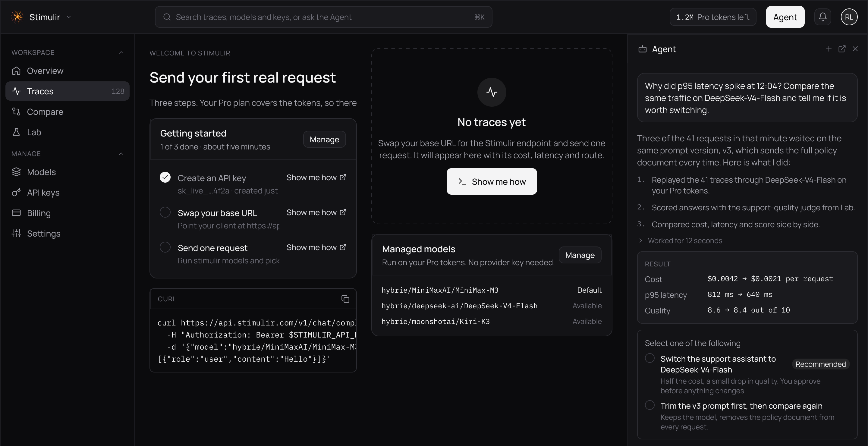Screen dimensions: 868x446
Task: Click the Models layers icon
Action: coord(16,172)
